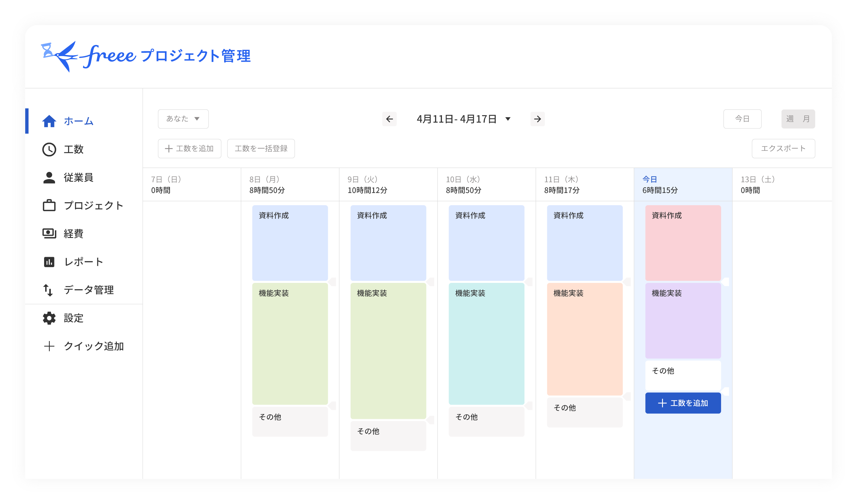Click the bar chart レポート icon
The image size is (857, 504).
click(49, 262)
